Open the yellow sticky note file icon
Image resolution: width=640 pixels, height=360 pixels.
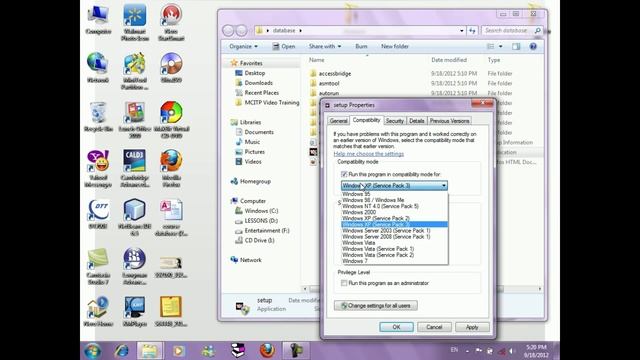point(171,311)
